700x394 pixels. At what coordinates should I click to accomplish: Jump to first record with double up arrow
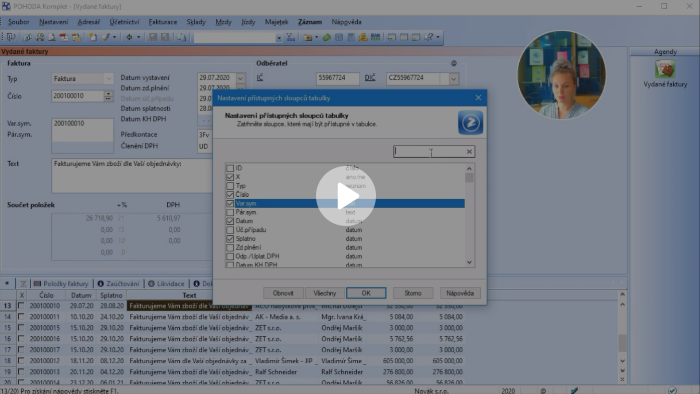(x=622, y=294)
